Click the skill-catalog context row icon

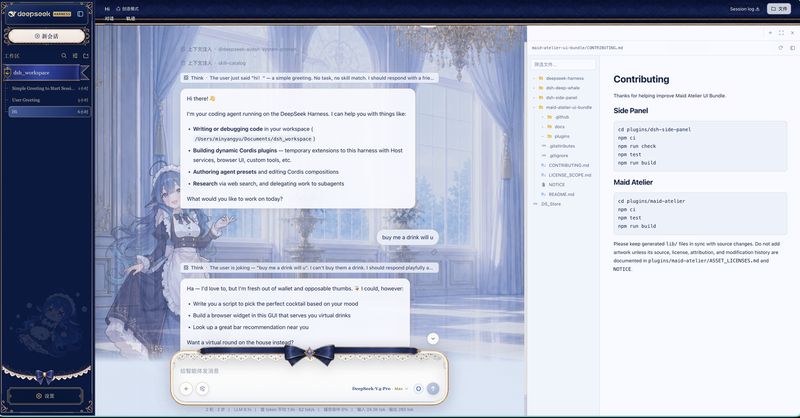(x=183, y=63)
